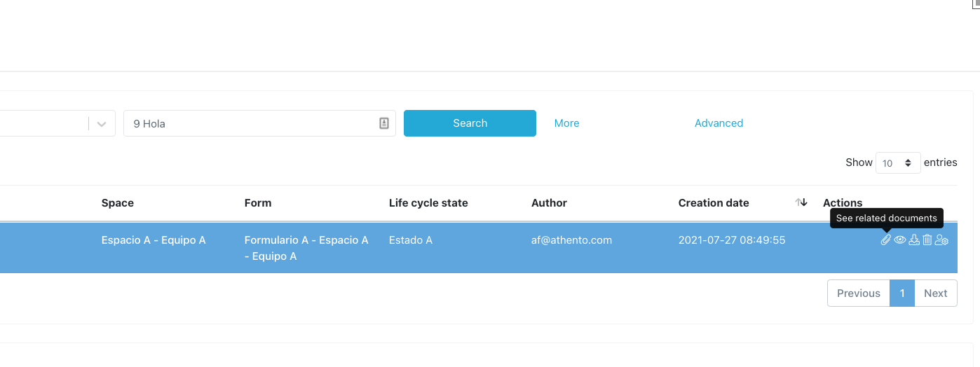Click the Search button
The height and width of the screenshot is (367, 980).
point(470,123)
